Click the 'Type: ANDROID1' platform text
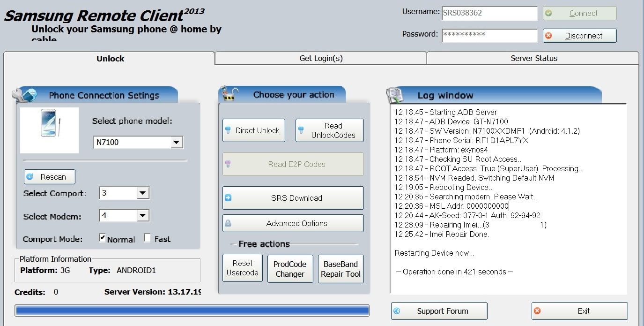This screenshot has height=326, width=644. 122,270
